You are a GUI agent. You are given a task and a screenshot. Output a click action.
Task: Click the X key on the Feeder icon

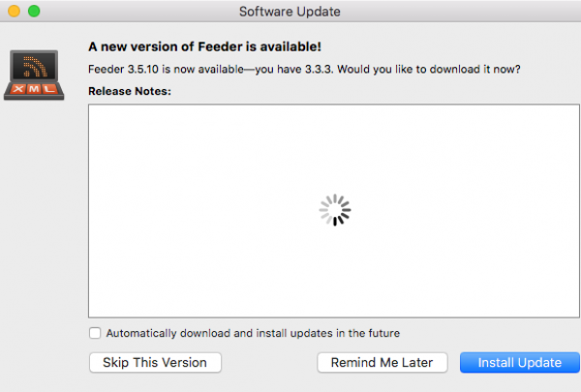click(17, 89)
